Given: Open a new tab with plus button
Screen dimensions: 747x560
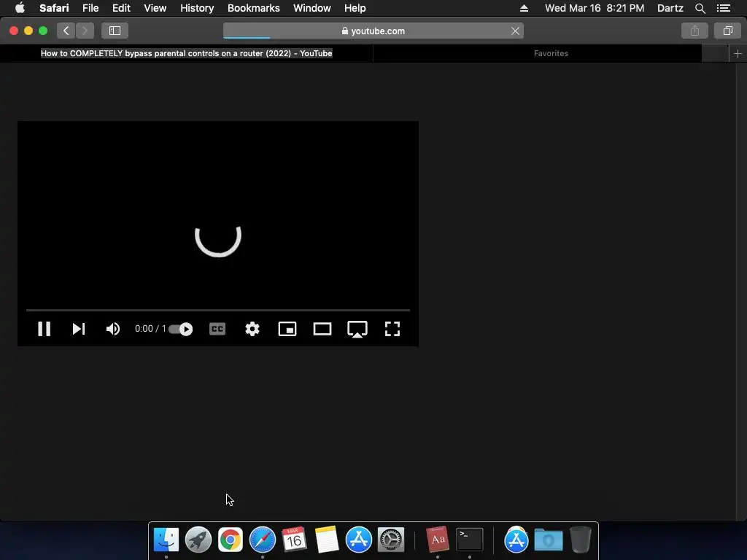Looking at the screenshot, I should tap(738, 54).
